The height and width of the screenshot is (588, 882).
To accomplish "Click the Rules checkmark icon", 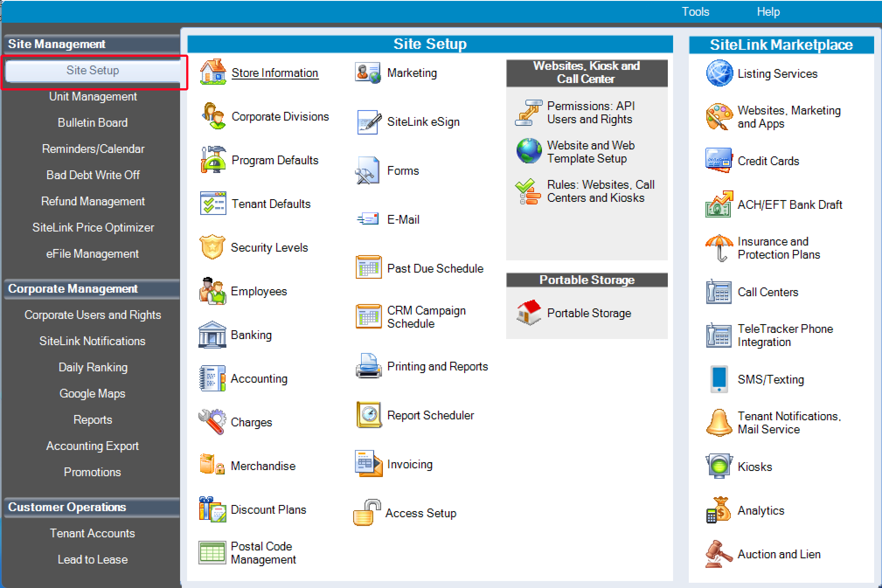I will 528,191.
